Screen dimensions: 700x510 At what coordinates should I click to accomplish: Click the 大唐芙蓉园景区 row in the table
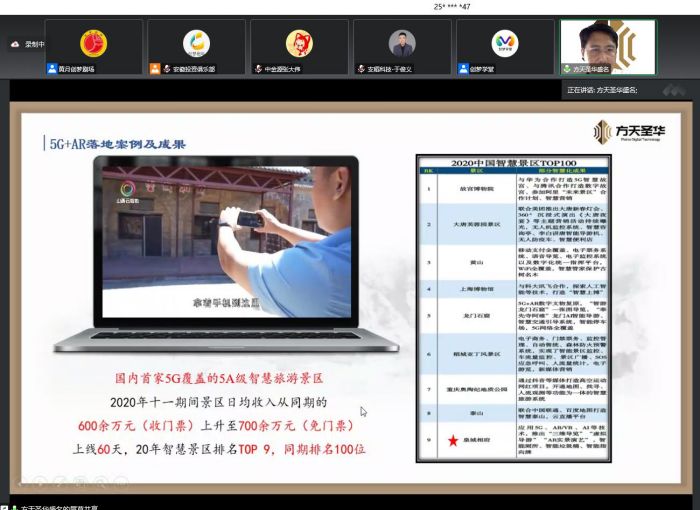click(x=513, y=224)
